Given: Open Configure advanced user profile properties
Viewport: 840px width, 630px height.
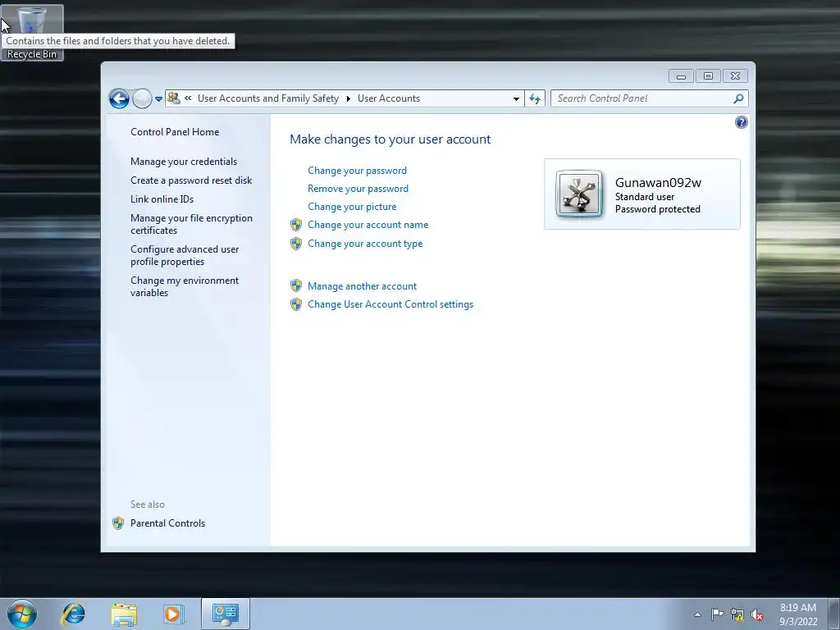Looking at the screenshot, I should (x=185, y=255).
